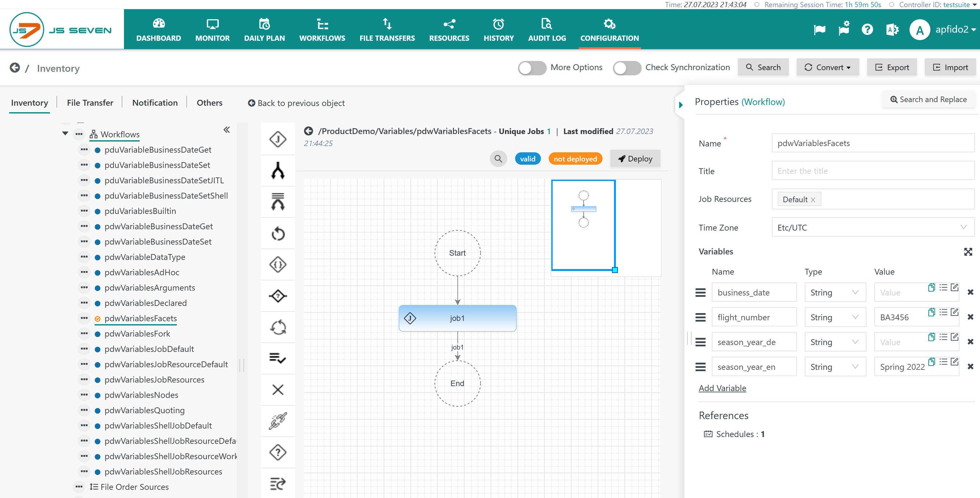The height and width of the screenshot is (498, 980).
Task: Open the Time Zone dropdown
Action: click(x=873, y=227)
